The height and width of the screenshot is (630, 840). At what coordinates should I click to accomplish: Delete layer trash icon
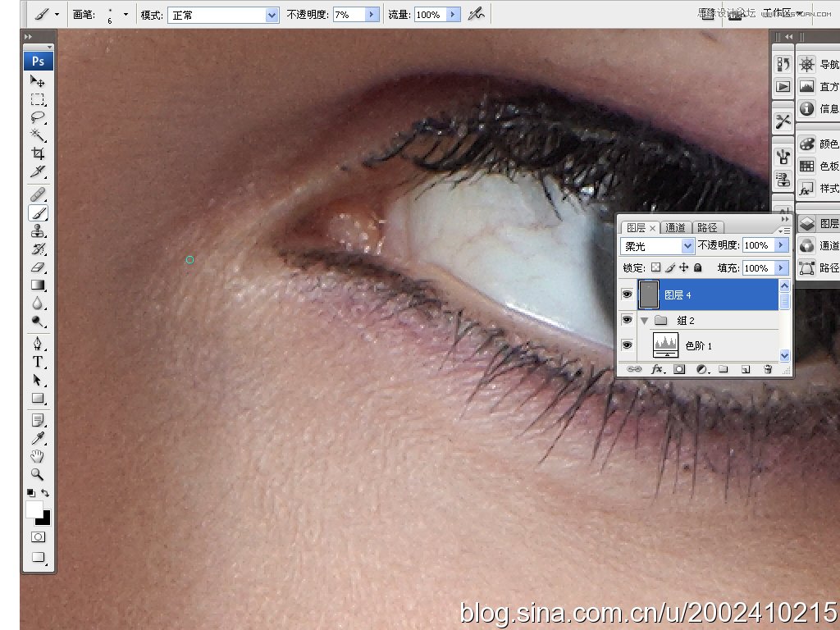(x=768, y=369)
